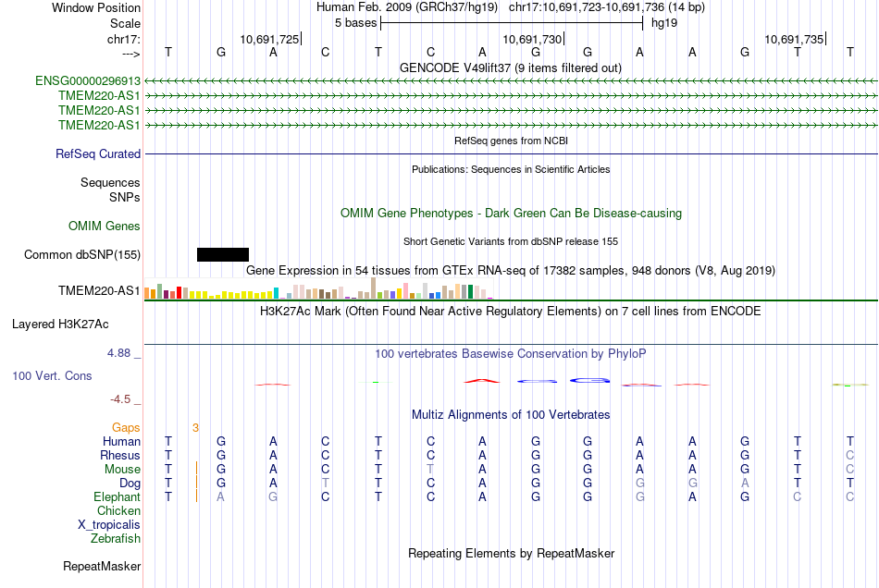
Task: Select the Dog species label
Action: pos(130,484)
